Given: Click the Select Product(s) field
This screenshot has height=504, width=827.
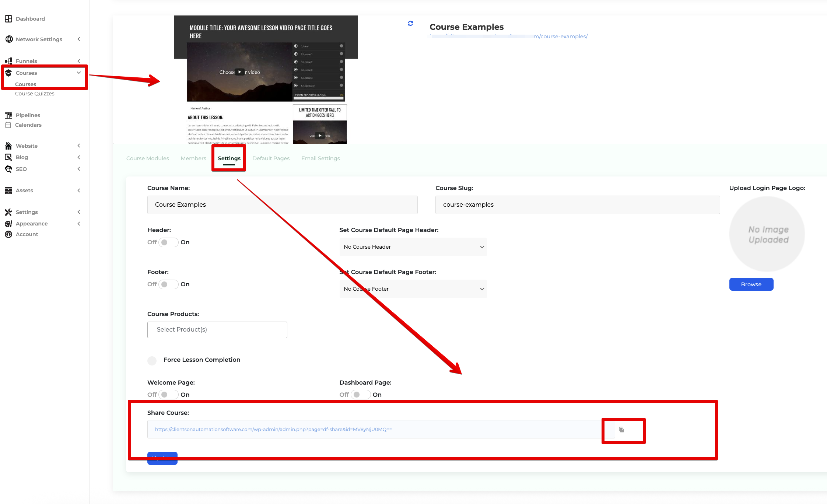Looking at the screenshot, I should coord(217,329).
